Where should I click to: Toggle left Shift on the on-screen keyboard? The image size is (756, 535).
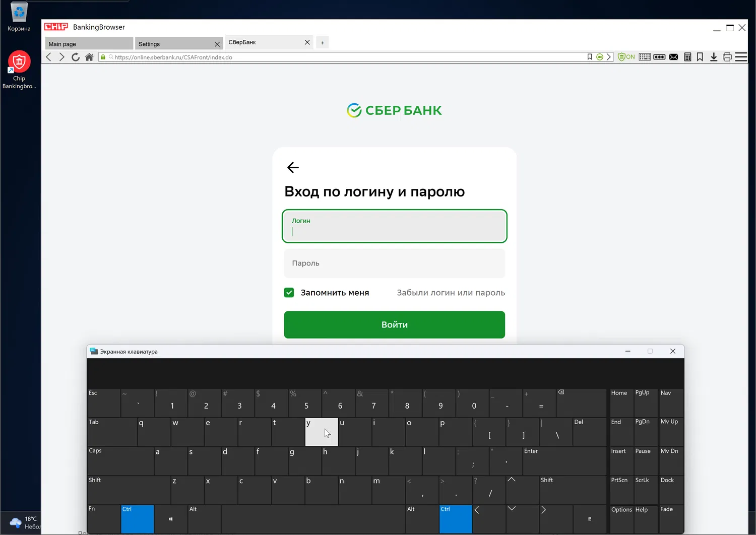[x=129, y=490]
